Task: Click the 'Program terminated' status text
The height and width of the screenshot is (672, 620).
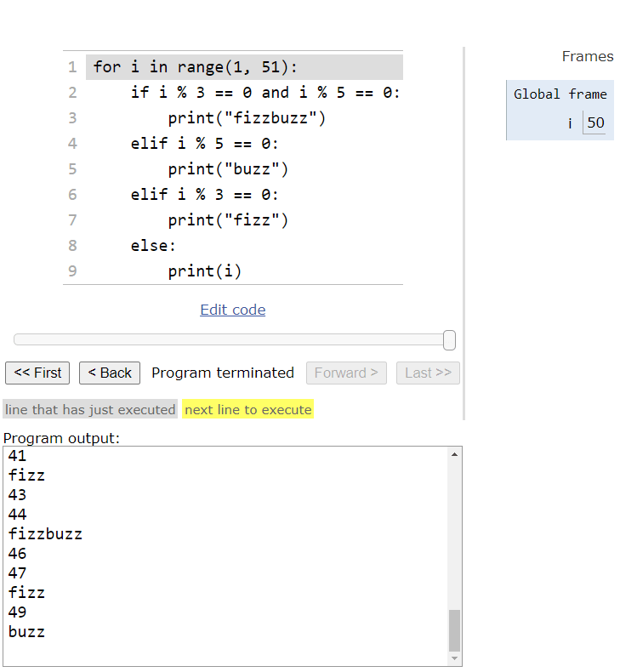Action: [x=223, y=373]
